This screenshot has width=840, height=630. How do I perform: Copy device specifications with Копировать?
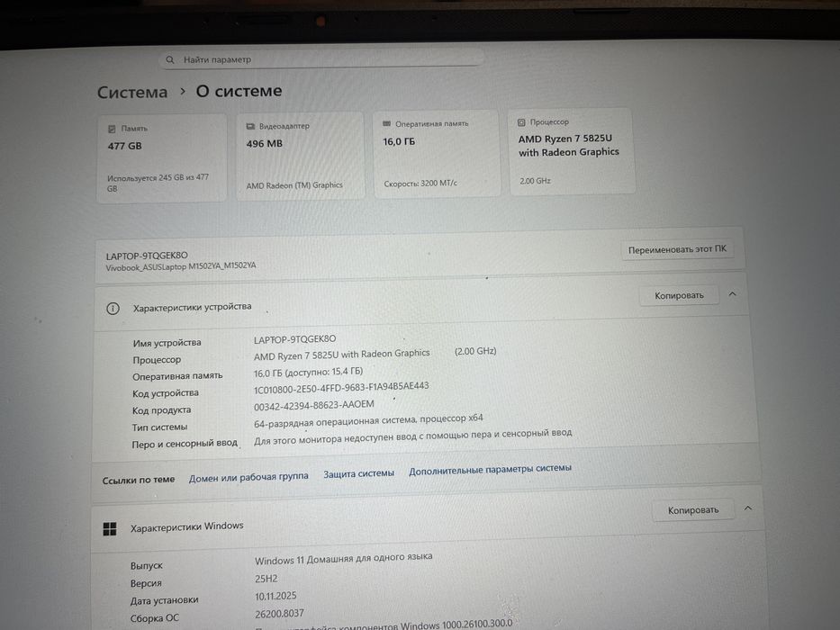679,296
